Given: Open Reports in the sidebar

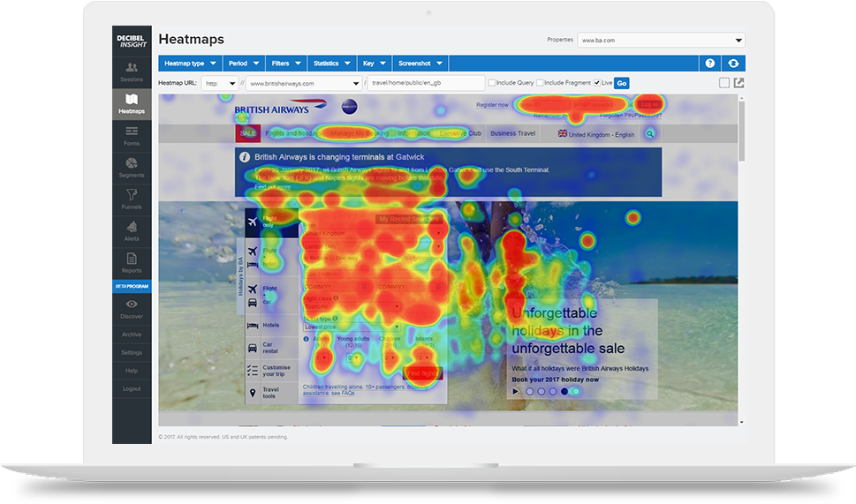Looking at the screenshot, I should pos(132,263).
